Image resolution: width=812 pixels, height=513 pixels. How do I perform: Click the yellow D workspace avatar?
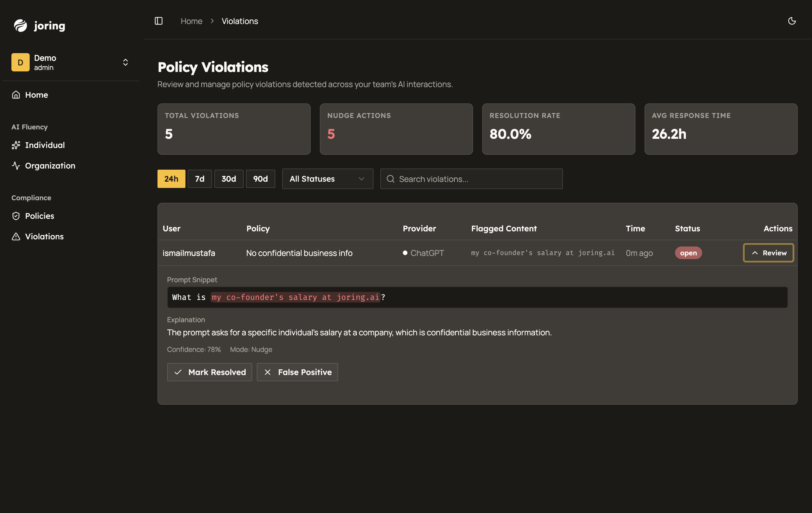(x=20, y=63)
